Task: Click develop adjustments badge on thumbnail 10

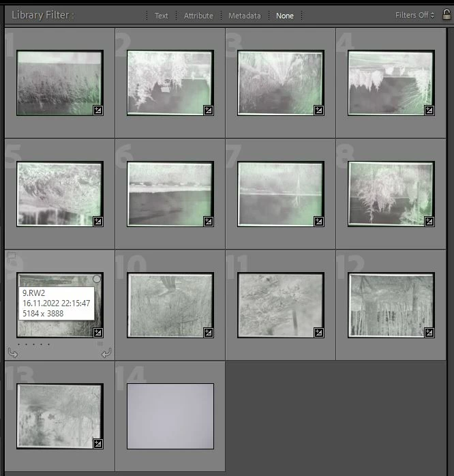Action: click(208, 332)
